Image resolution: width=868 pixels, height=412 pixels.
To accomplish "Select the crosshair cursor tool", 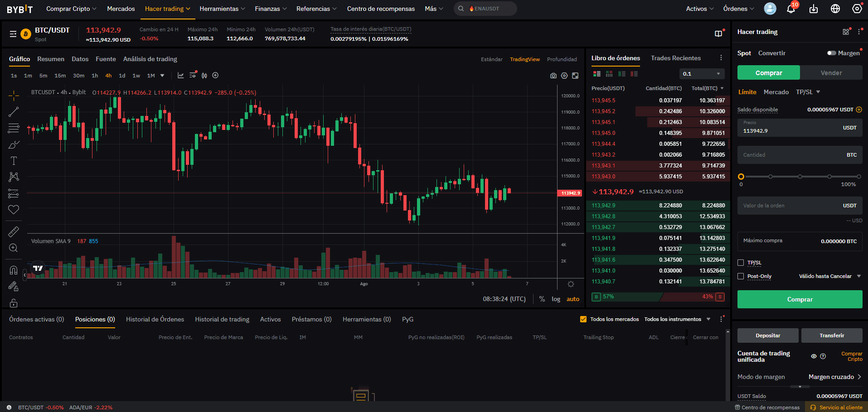I will pos(14,96).
